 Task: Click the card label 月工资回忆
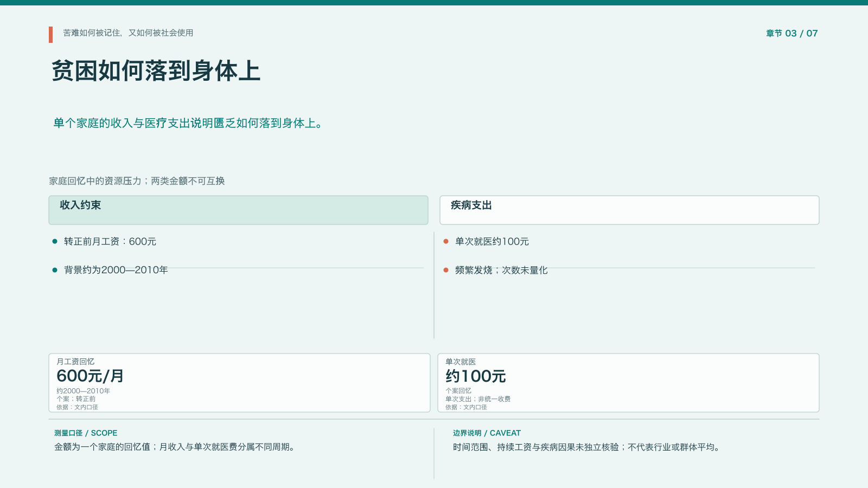coord(75,362)
